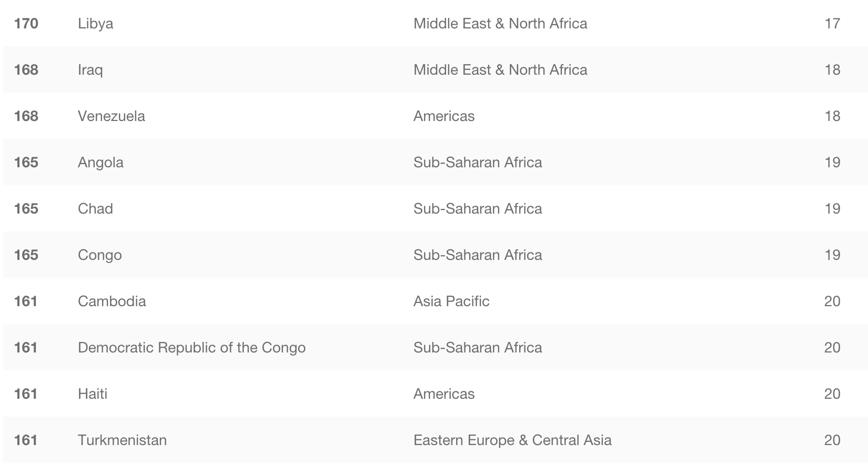Click score 17 in Libya row
Viewport: 868px width, 464px height.
(832, 23)
